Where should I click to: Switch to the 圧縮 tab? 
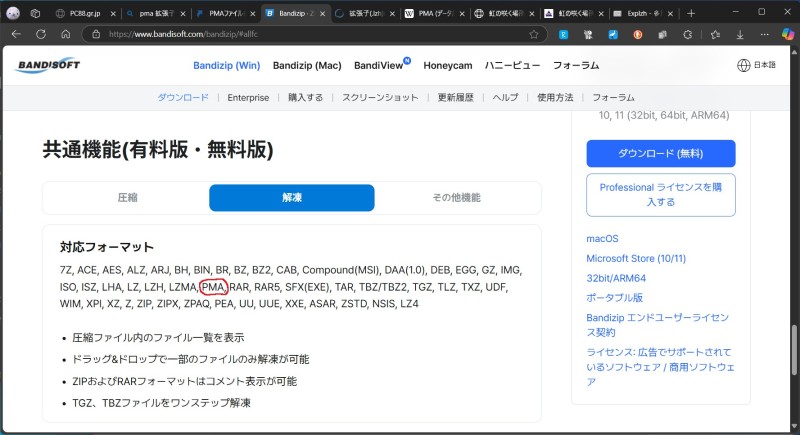(126, 198)
